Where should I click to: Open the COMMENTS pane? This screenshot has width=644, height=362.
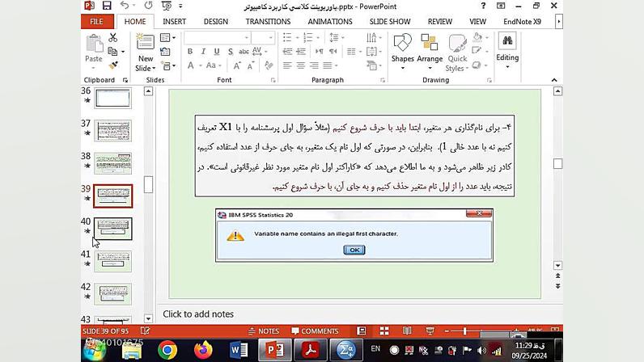tap(315, 330)
